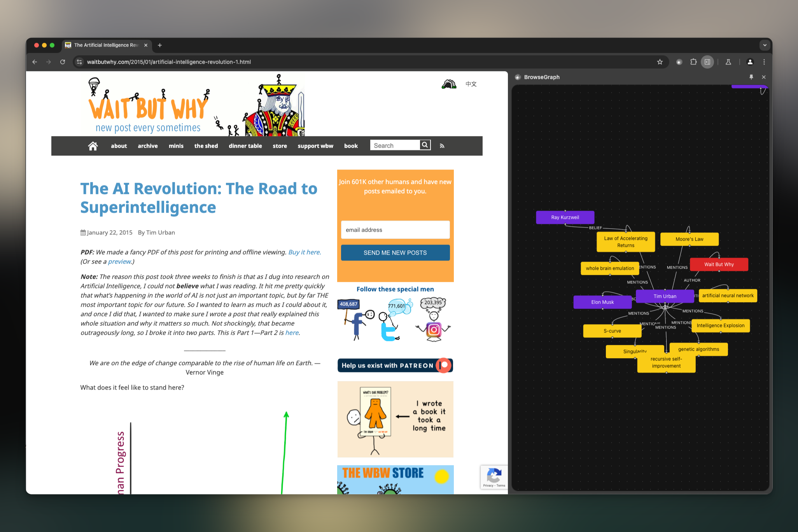Open the RSS feed icon
Screen dimensions: 798x532
442,146
